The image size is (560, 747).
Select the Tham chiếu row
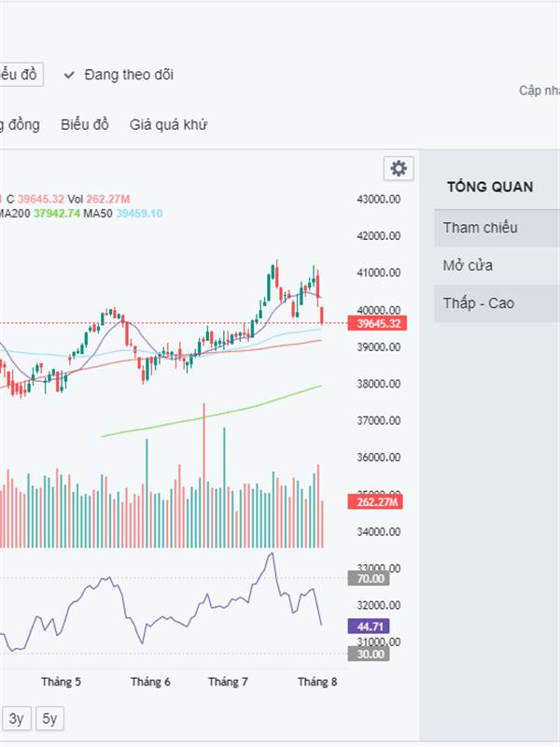pos(497,228)
